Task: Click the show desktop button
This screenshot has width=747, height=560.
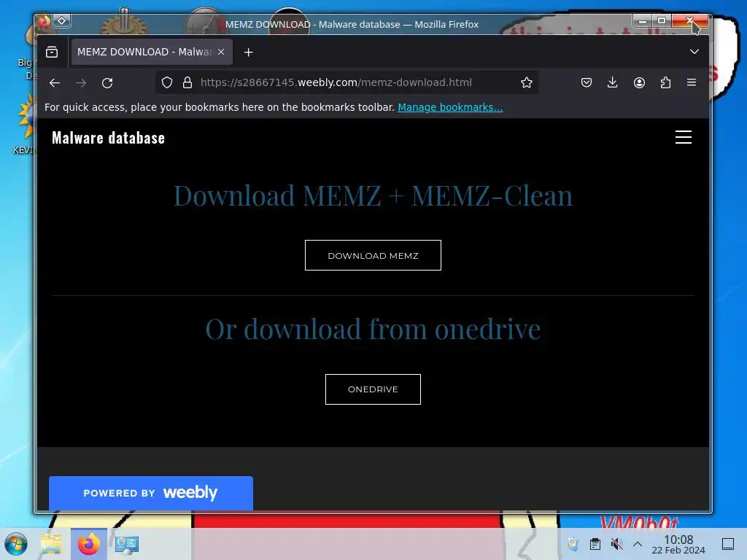Action: click(x=728, y=544)
